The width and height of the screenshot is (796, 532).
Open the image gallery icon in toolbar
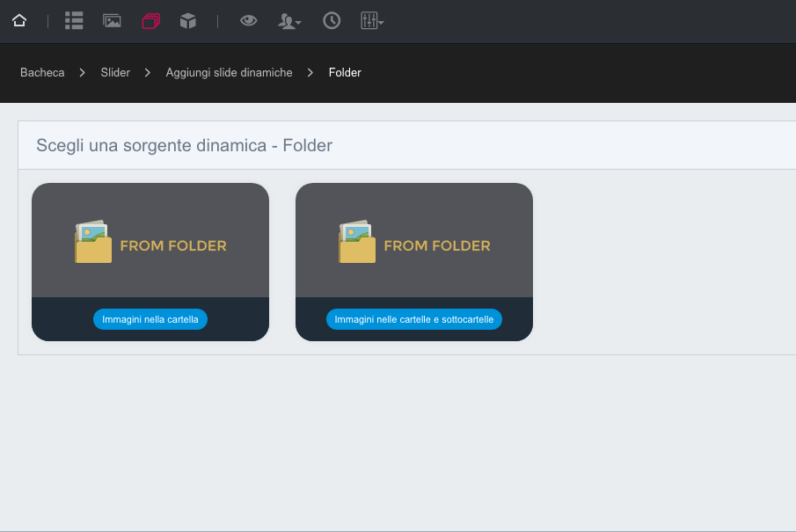(x=112, y=21)
